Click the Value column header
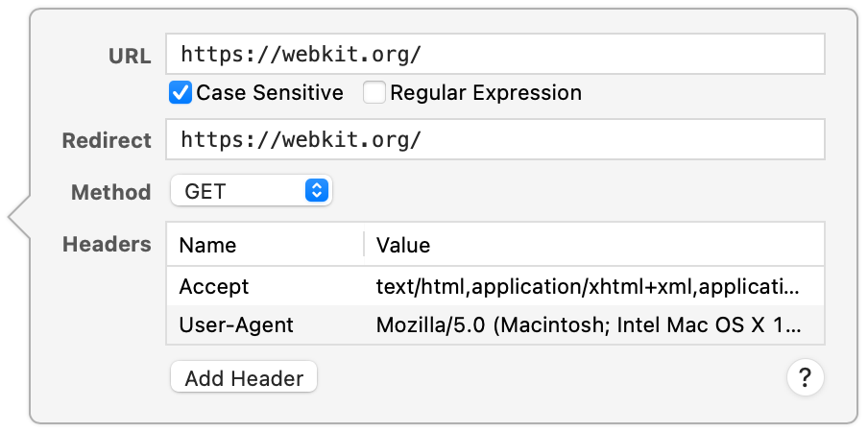This screenshot has height=432, width=868. pos(403,245)
